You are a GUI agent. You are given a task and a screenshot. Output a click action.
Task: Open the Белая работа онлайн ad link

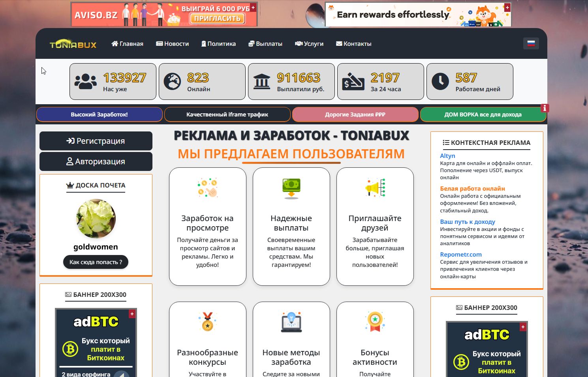pyautogui.click(x=472, y=189)
